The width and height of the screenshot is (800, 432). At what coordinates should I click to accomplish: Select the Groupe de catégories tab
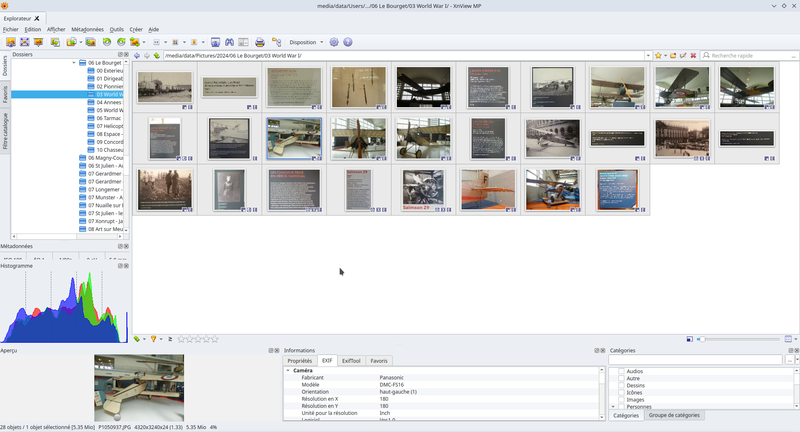coord(673,415)
